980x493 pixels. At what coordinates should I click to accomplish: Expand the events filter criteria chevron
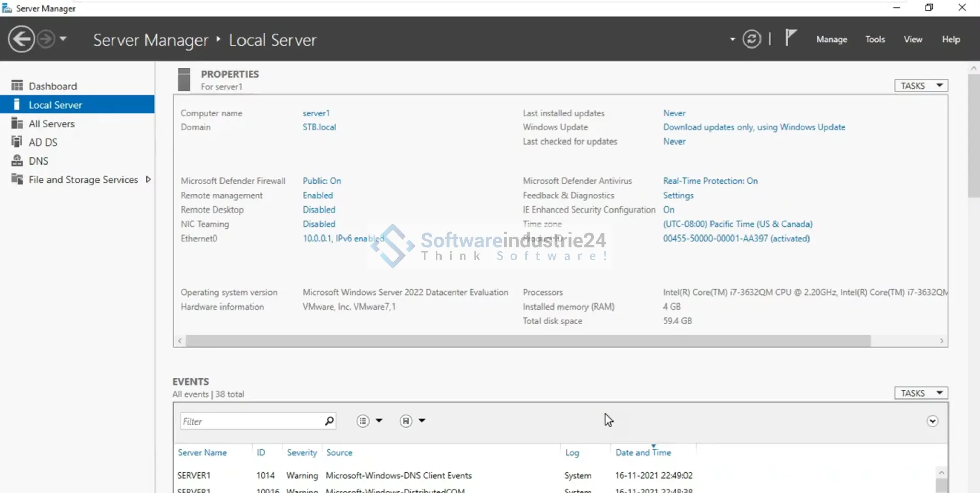point(932,421)
